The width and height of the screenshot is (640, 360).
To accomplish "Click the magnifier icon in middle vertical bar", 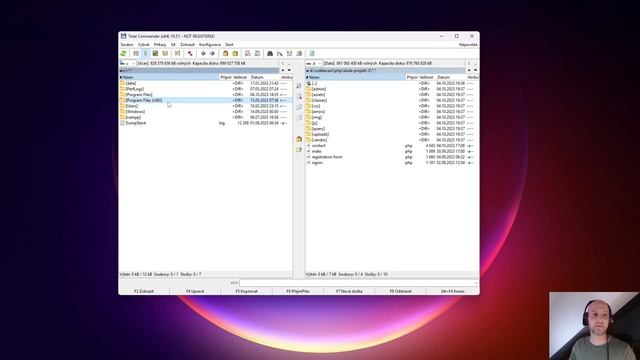I will tap(299, 97).
